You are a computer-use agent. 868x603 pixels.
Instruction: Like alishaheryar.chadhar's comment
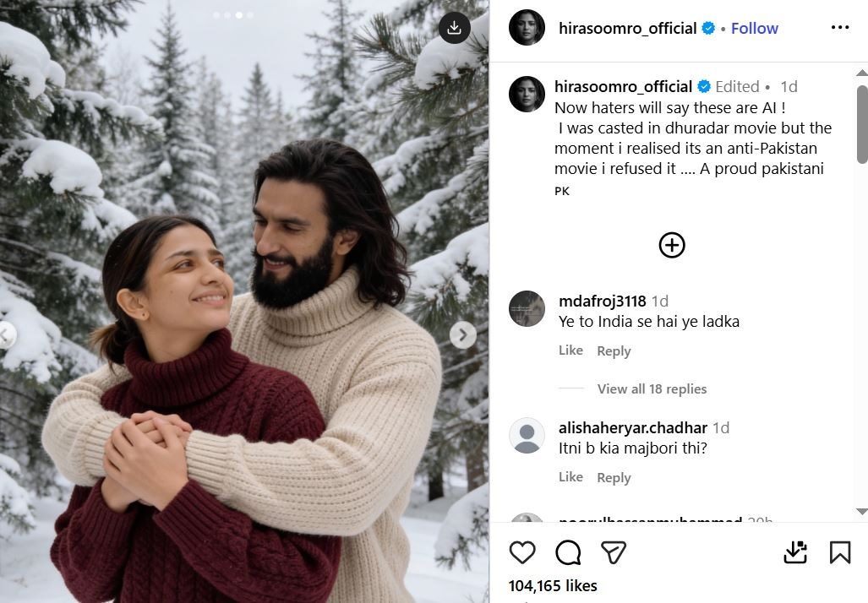point(570,477)
